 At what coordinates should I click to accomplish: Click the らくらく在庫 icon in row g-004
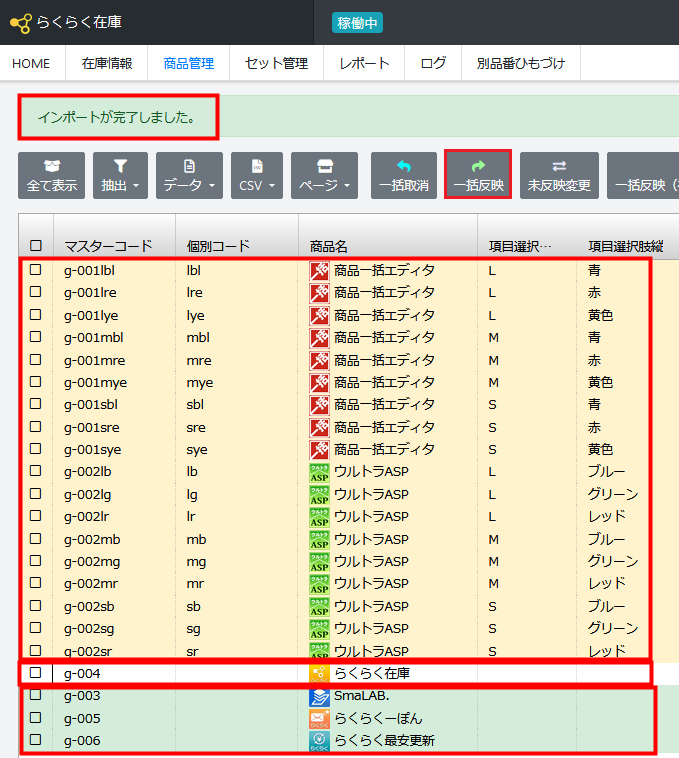pyautogui.click(x=320, y=674)
